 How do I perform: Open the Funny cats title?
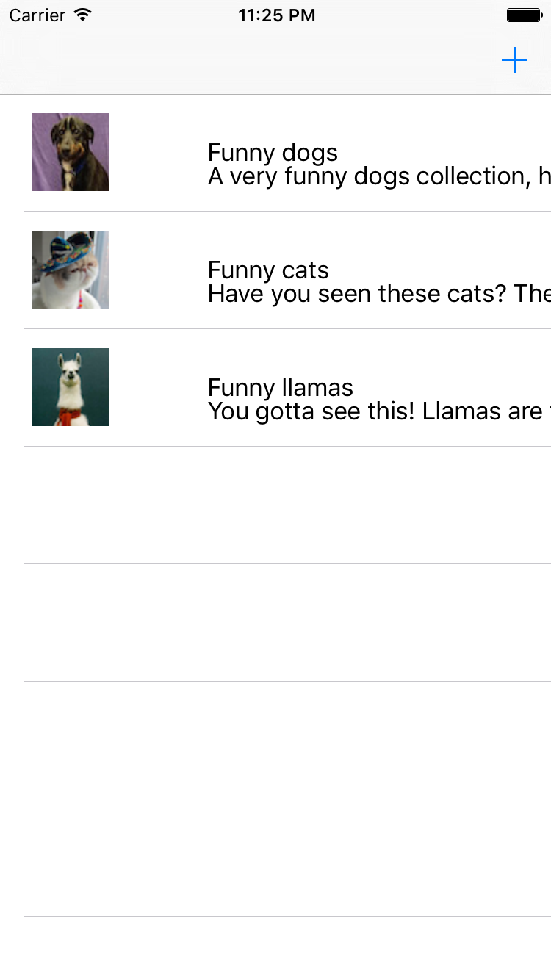click(x=268, y=270)
